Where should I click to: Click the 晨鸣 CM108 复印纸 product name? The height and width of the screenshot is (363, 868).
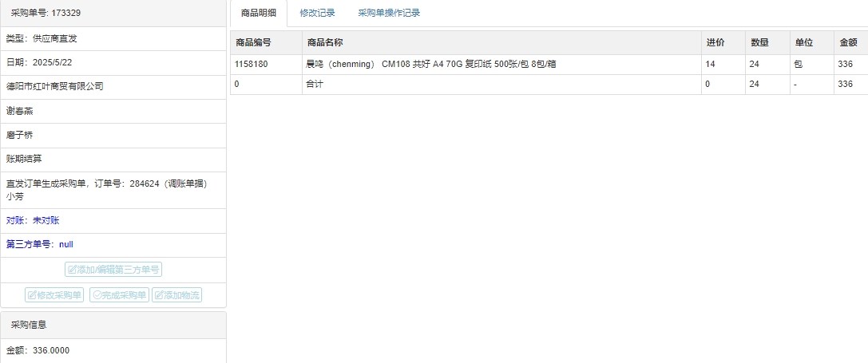coord(431,64)
